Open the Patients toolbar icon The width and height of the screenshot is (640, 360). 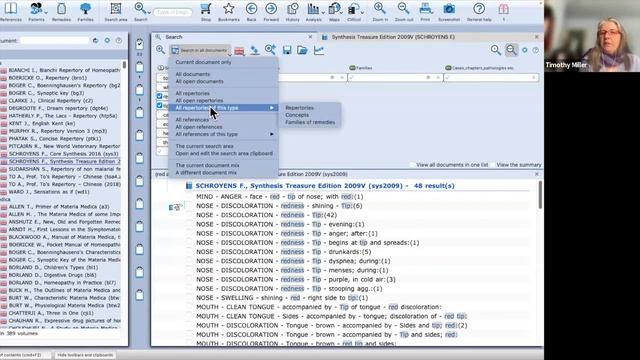pyautogui.click(x=36, y=9)
